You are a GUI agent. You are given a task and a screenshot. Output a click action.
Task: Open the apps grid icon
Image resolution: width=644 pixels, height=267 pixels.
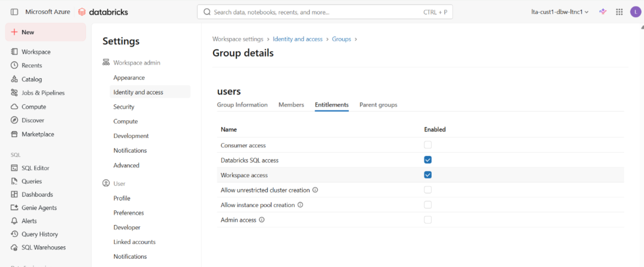619,12
